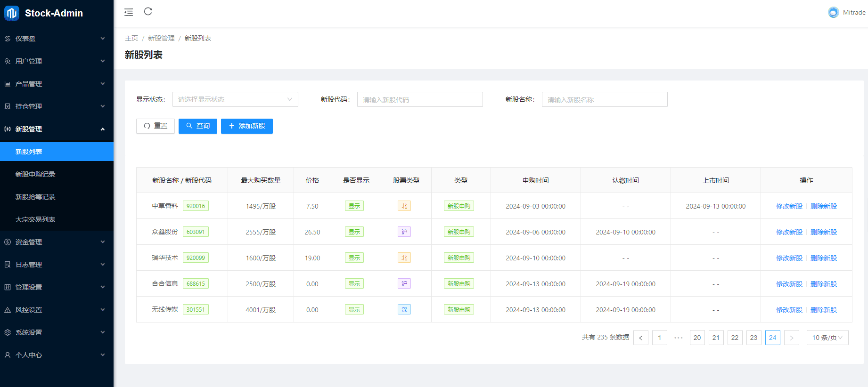Click the 个人中心 person icon
This screenshot has width=868, height=387.
click(8, 355)
